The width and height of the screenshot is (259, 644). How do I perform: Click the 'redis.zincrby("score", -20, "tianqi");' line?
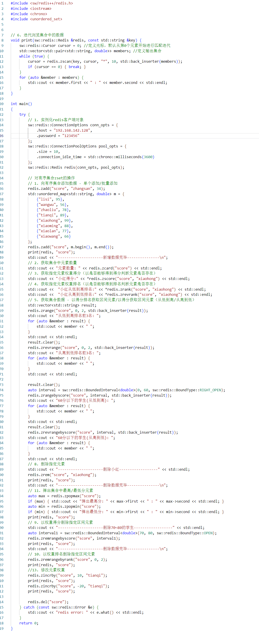[x=69, y=586]
